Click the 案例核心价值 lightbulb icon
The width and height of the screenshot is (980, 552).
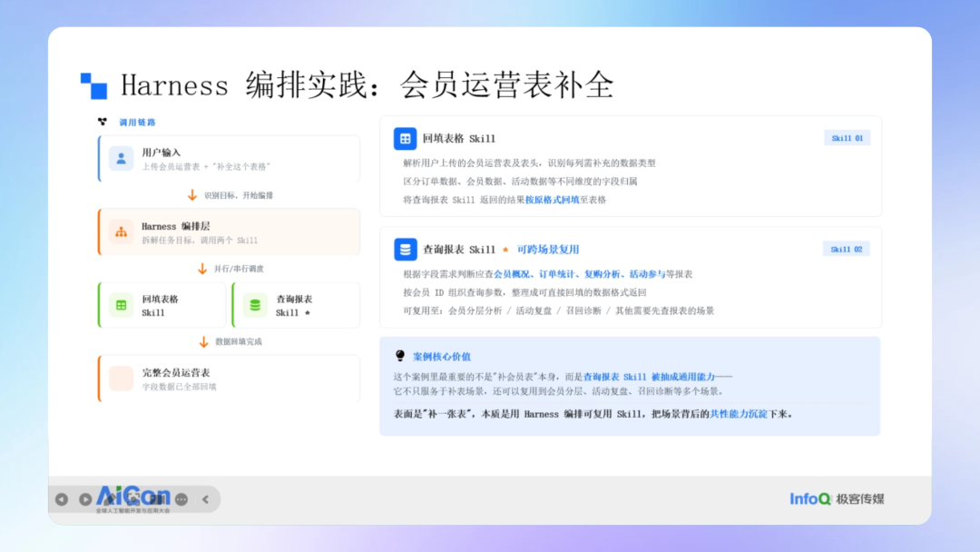tap(400, 356)
